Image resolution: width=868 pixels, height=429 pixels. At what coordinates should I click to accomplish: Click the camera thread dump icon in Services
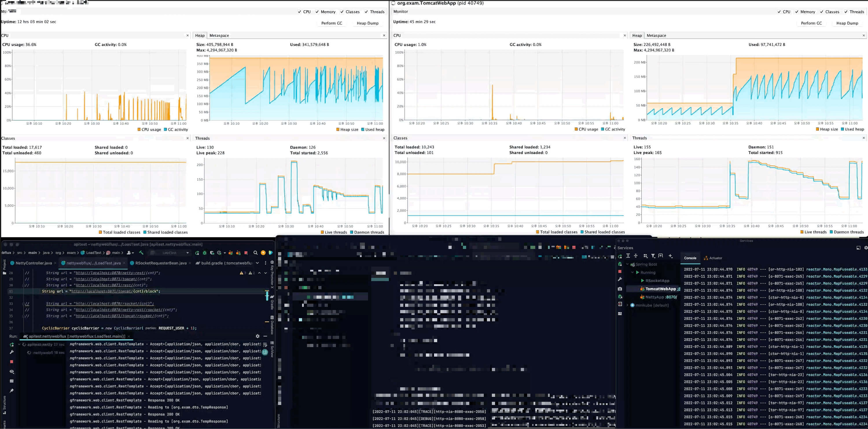pos(620,289)
